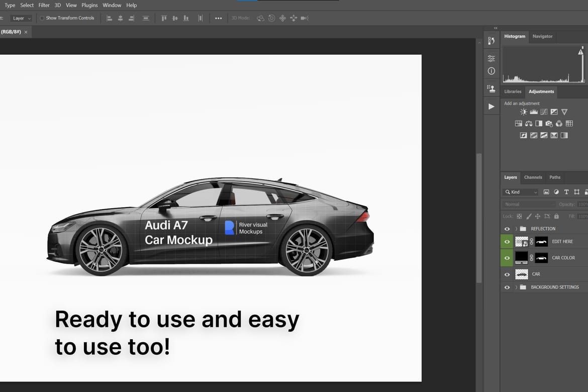Open the Clone Source stamp panel icon
The image size is (588, 392).
coord(491,88)
